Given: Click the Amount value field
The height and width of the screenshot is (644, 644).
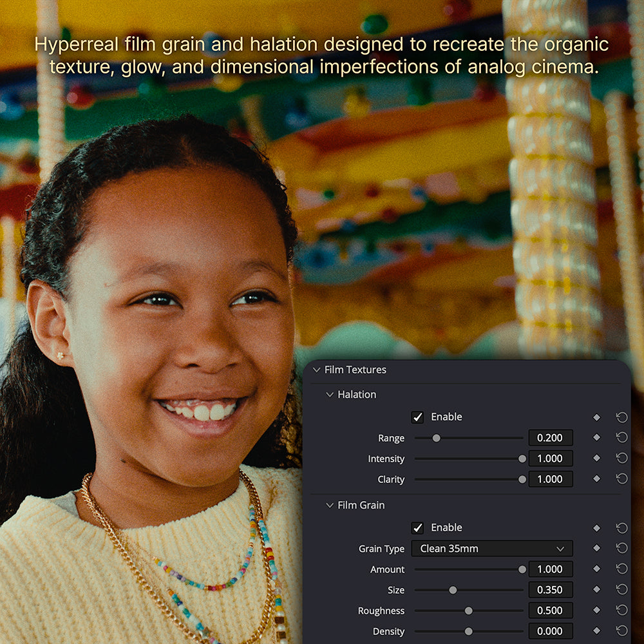Looking at the screenshot, I should [551, 569].
